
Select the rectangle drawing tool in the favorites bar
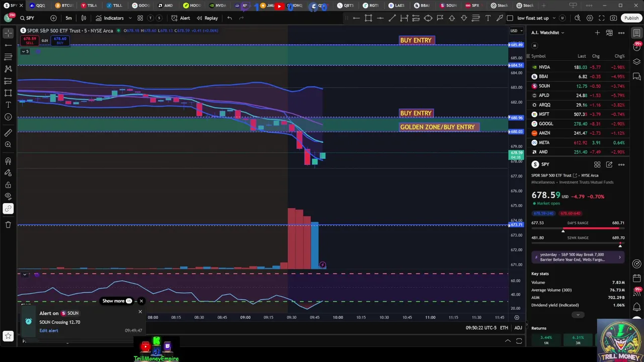click(368, 18)
